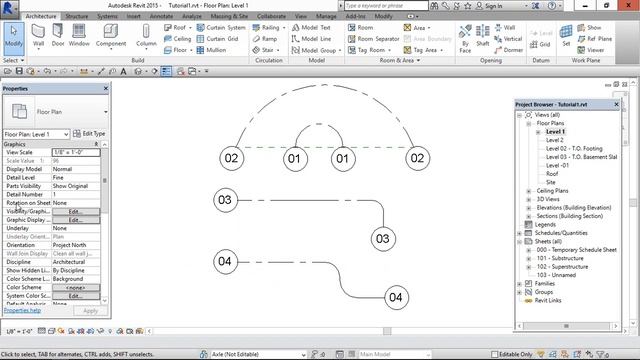Click the Roof tool
This screenshot has width=640, height=360.
point(178,27)
